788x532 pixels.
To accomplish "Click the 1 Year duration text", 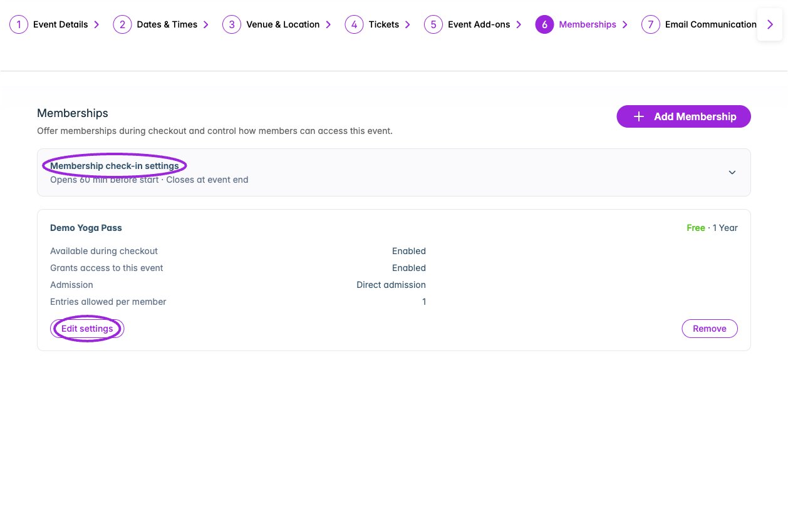I will (725, 228).
